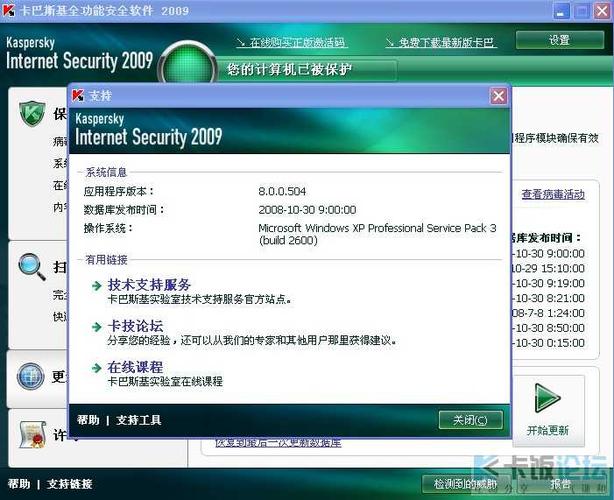Click 开始更新 label
Viewport: 614px width, 500px height.
tap(547, 430)
